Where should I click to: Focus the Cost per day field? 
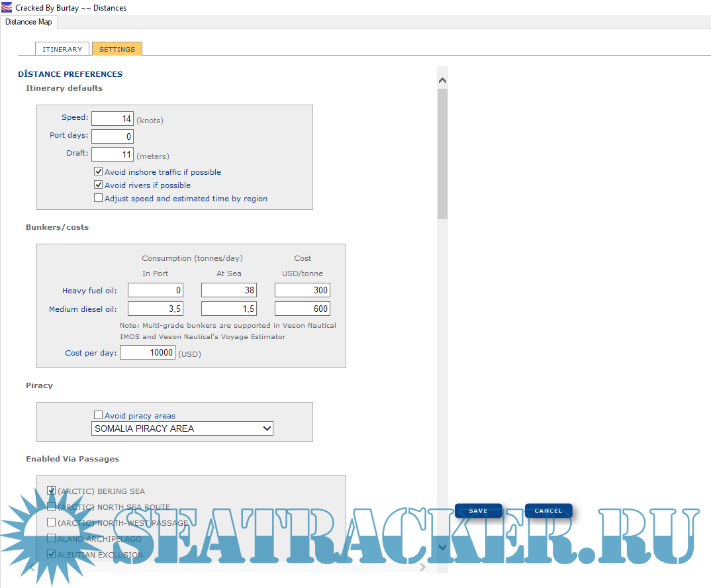(148, 353)
